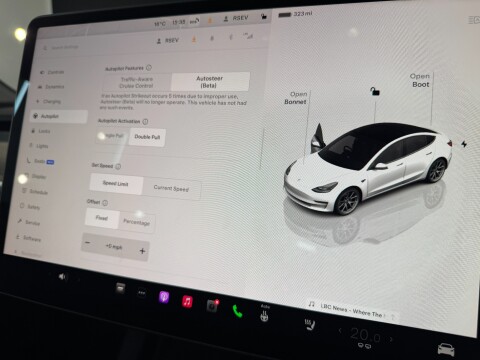The height and width of the screenshot is (360, 480).
Task: Show Autopilot Features info tooltip
Action: tap(149, 68)
